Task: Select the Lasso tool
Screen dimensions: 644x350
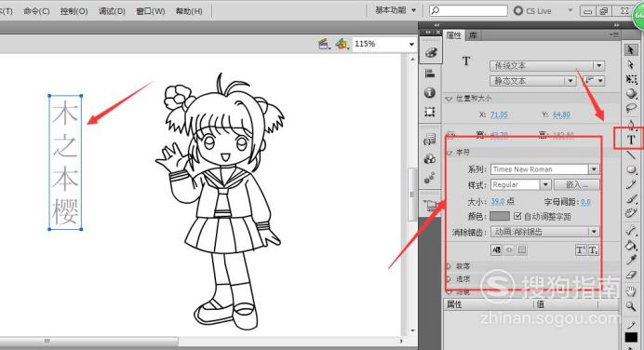Action: click(x=631, y=108)
